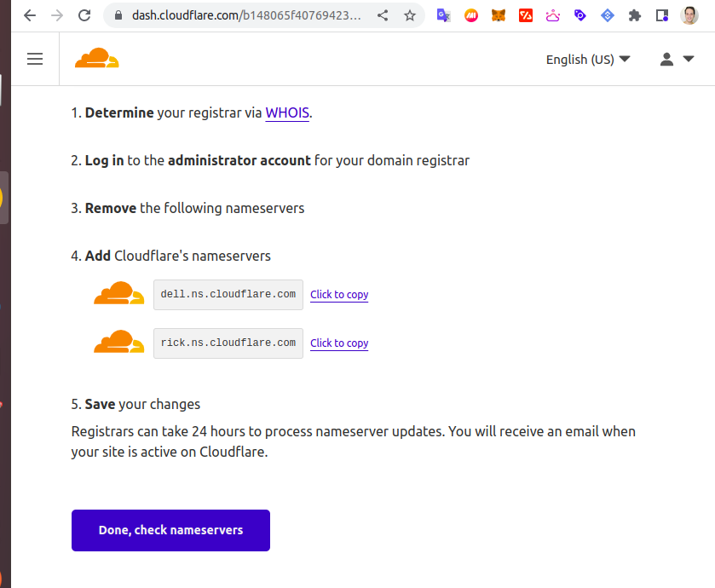Open the MetaMask fox extension

click(499, 16)
